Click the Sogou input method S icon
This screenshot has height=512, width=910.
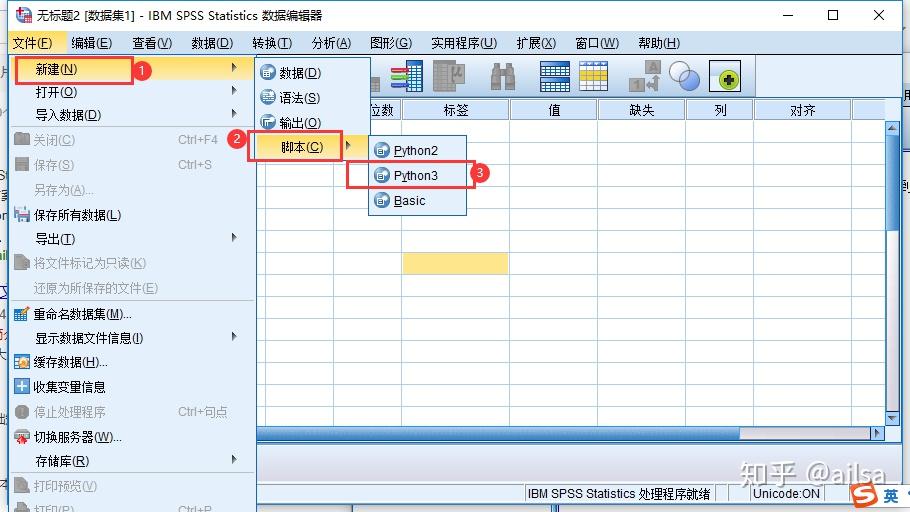click(x=861, y=495)
